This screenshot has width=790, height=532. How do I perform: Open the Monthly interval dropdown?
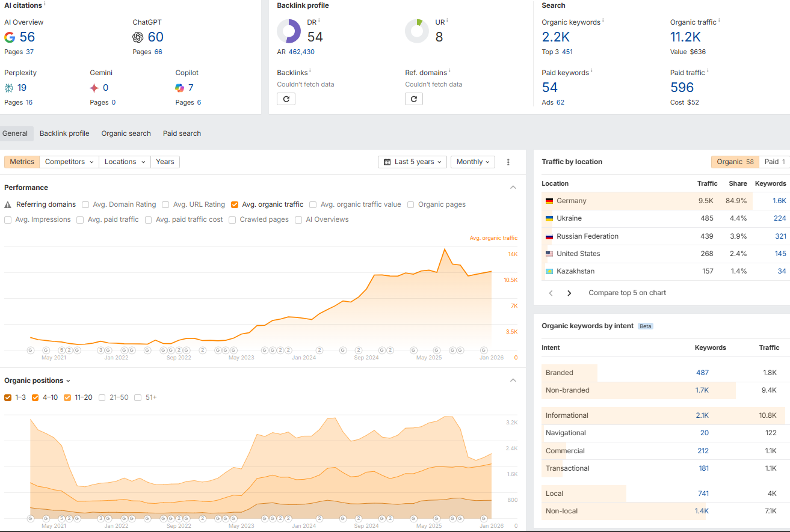[x=472, y=162]
